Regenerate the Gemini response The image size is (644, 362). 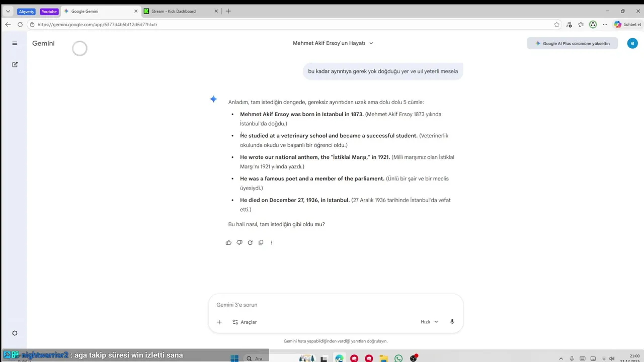[x=250, y=242]
